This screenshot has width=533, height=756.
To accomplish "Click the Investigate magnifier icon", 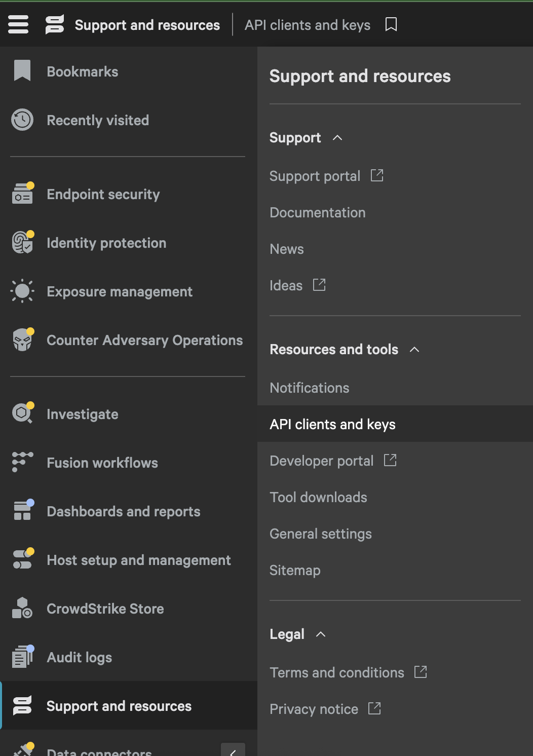I will (22, 413).
